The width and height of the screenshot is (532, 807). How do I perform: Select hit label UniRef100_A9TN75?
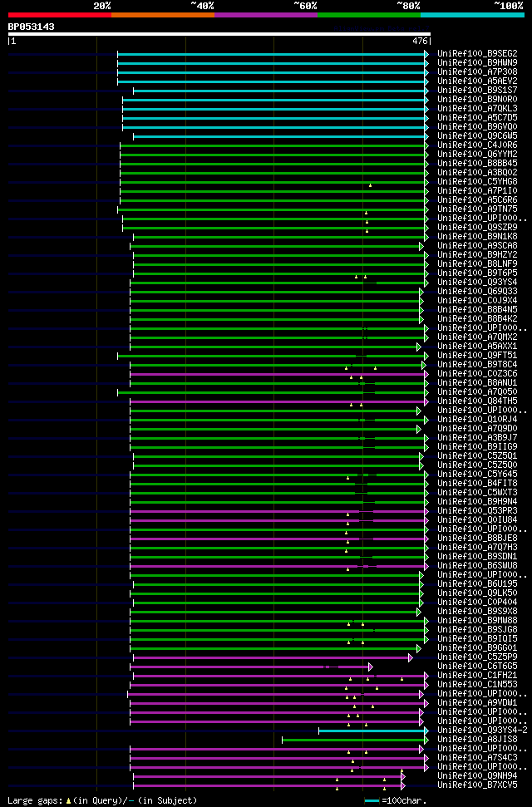tap(477, 209)
